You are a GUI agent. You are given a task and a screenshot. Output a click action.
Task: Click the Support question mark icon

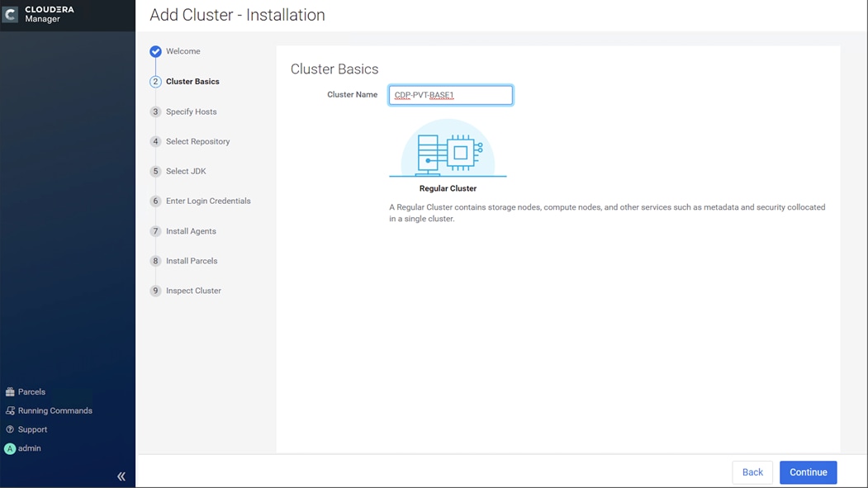(x=10, y=429)
